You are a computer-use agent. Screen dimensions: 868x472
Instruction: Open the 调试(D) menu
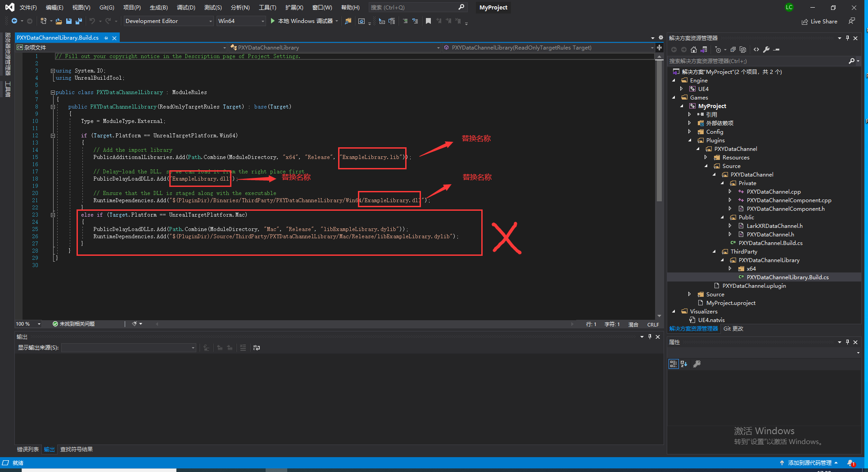pyautogui.click(x=186, y=8)
